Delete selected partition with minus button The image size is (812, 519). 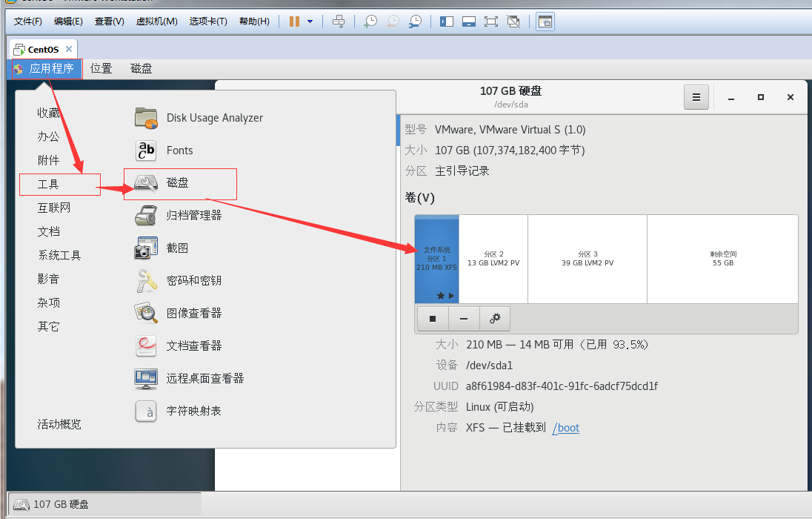click(x=464, y=319)
